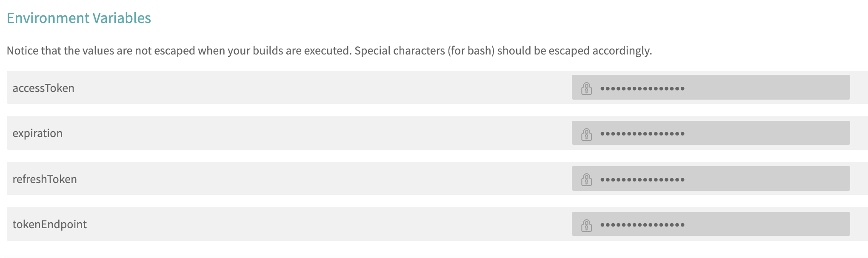Select the refreshToken variable name
The image size is (868, 258).
[45, 179]
